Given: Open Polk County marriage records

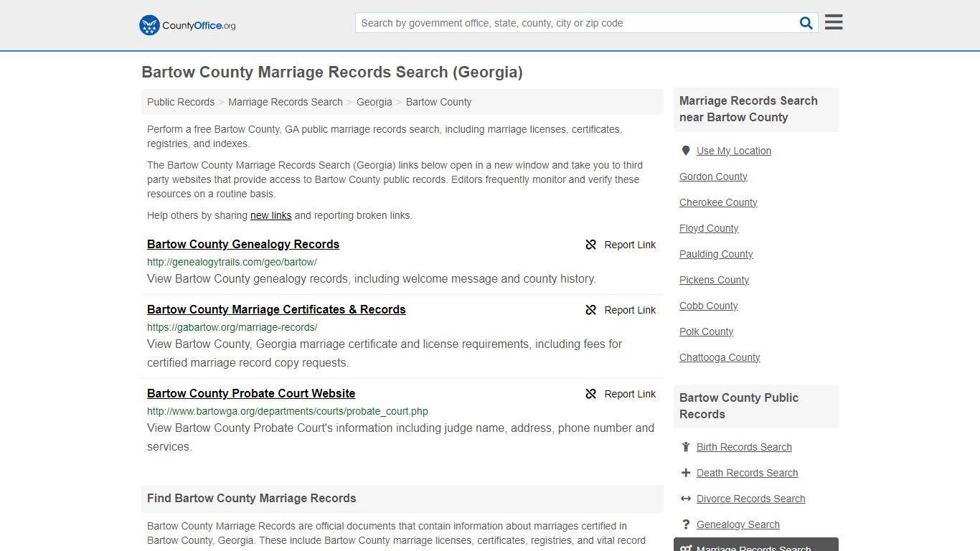Looking at the screenshot, I should tap(706, 331).
